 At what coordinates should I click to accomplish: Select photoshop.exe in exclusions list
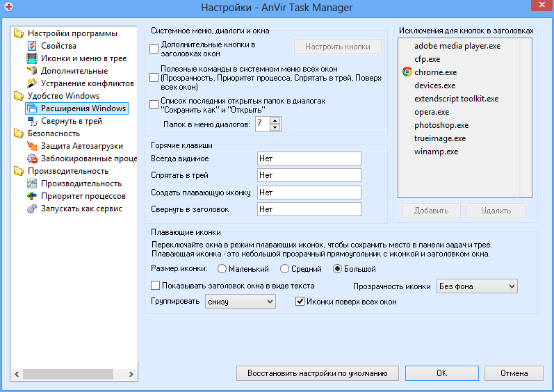click(441, 125)
